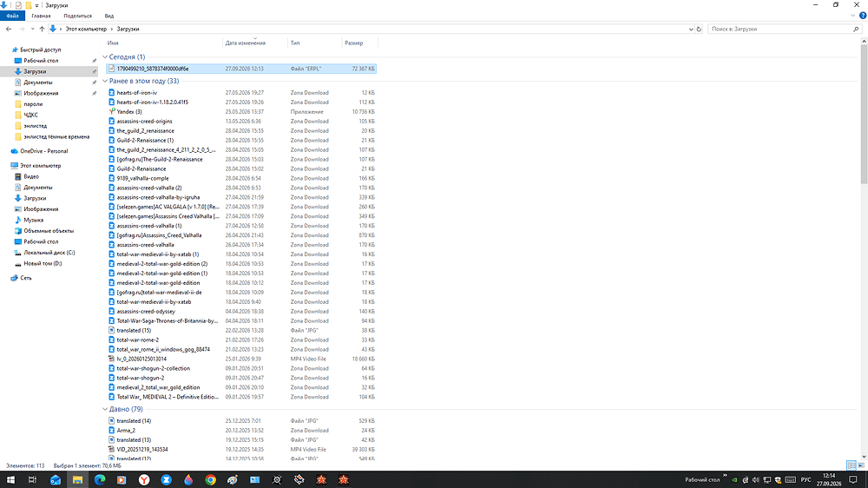Image resolution: width=868 pixels, height=488 pixels.
Task: Click the Up one level arrow
Action: 42,29
